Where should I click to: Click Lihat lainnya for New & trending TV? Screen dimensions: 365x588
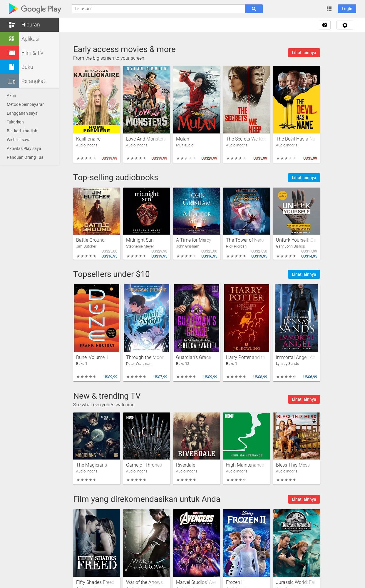[x=304, y=399]
